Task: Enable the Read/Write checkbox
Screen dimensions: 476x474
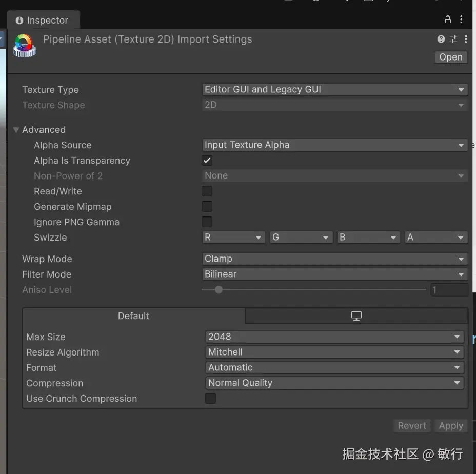Action: (x=207, y=191)
